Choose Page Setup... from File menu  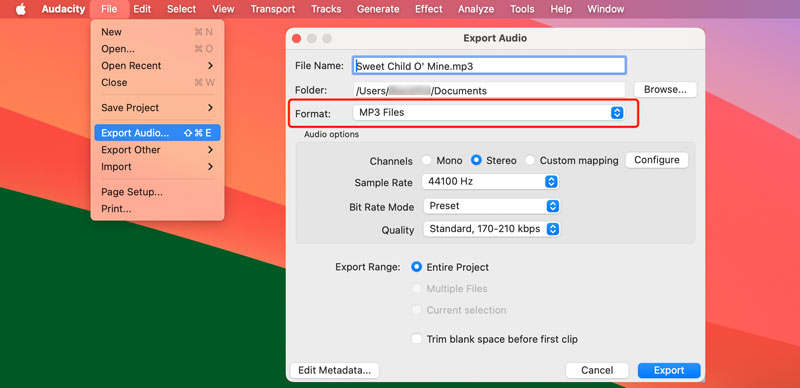[x=157, y=192]
